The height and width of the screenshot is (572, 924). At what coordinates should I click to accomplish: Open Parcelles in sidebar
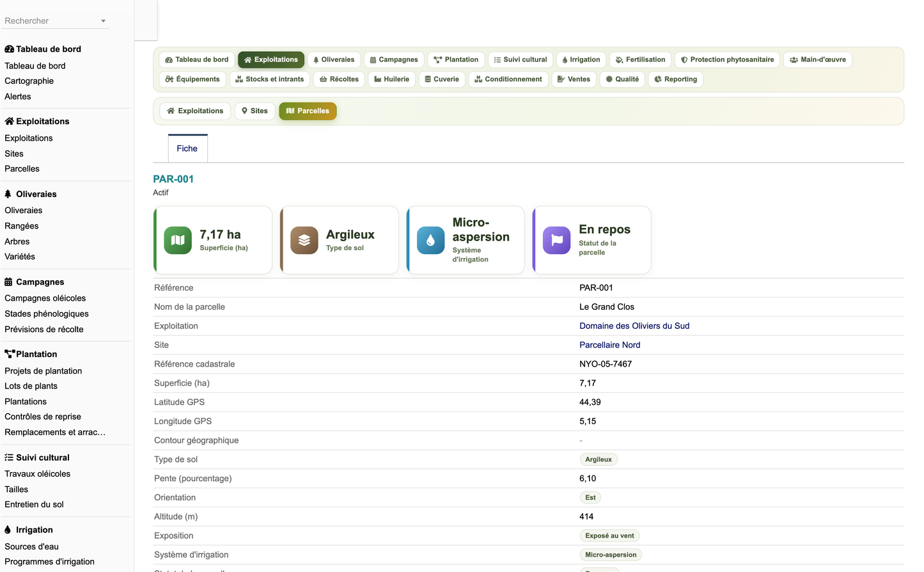tap(22, 169)
